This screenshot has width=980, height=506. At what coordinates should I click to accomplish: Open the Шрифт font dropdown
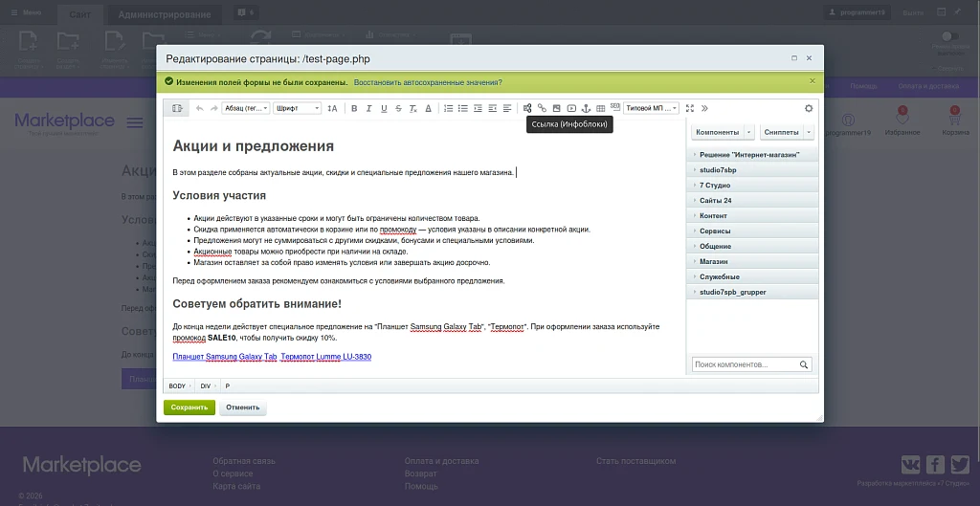297,108
